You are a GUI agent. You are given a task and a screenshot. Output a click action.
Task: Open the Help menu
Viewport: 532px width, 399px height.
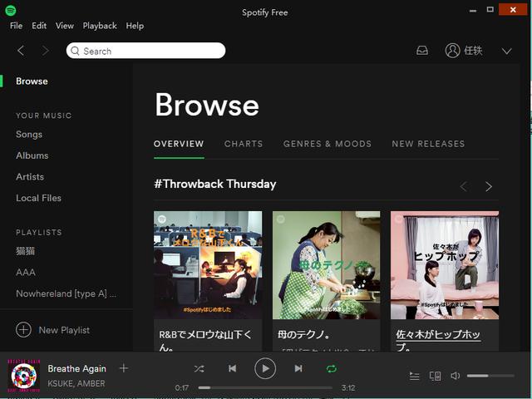(135, 26)
